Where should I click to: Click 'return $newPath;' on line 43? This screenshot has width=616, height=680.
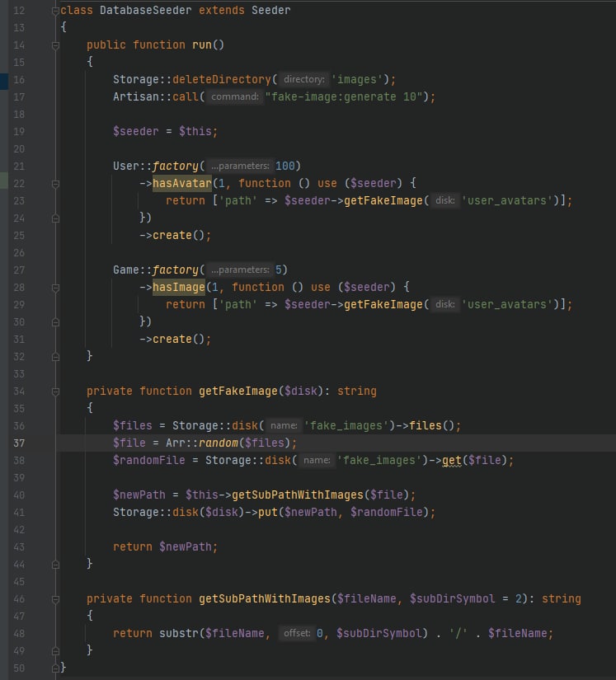165,546
